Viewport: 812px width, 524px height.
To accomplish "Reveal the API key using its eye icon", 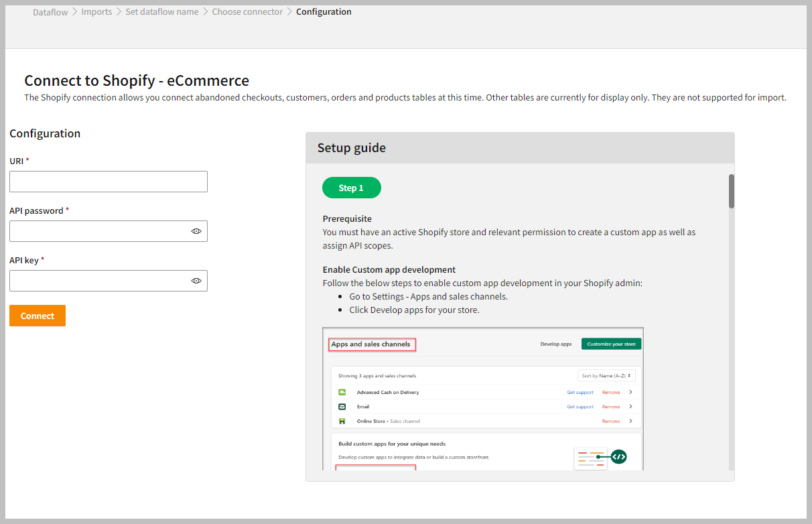I will [x=196, y=281].
